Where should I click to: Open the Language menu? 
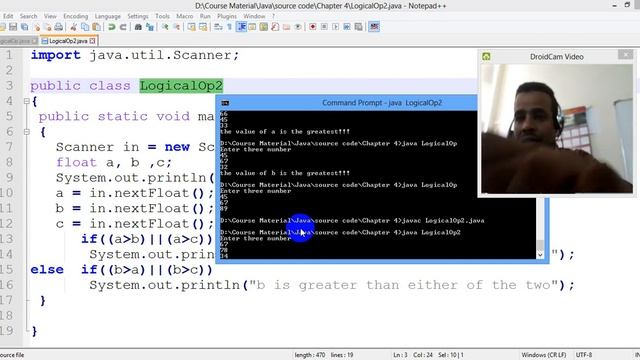point(108,16)
